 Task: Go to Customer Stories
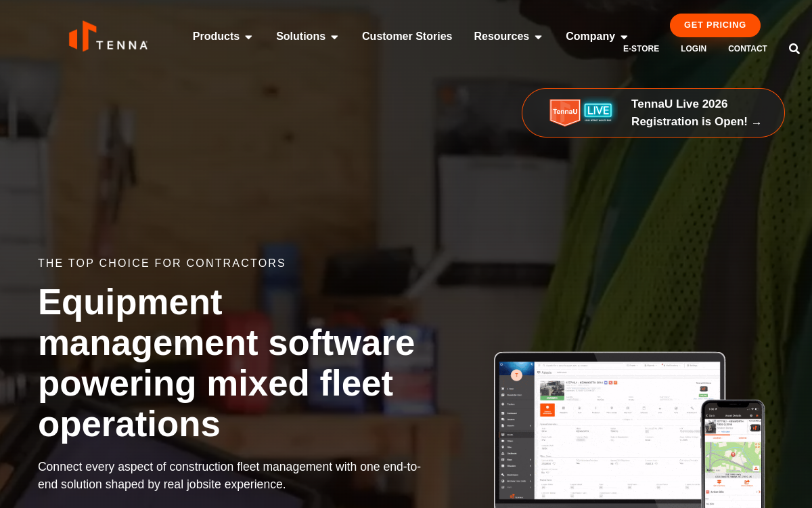click(407, 37)
